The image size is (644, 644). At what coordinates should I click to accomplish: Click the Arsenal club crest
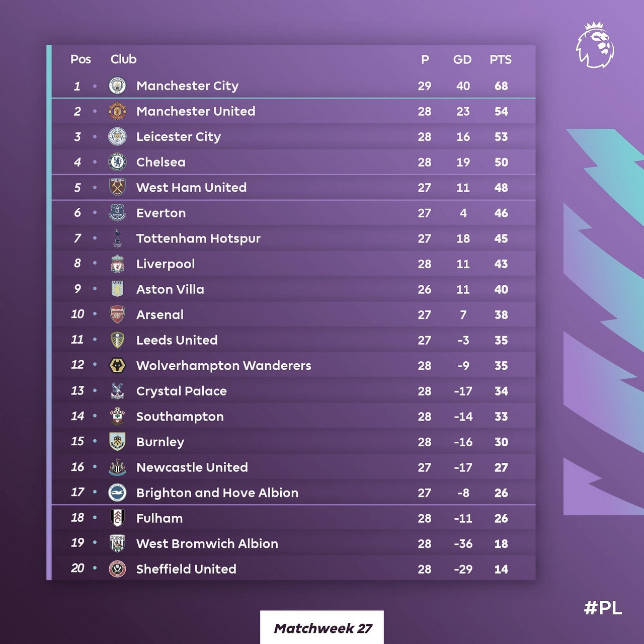pyautogui.click(x=117, y=314)
